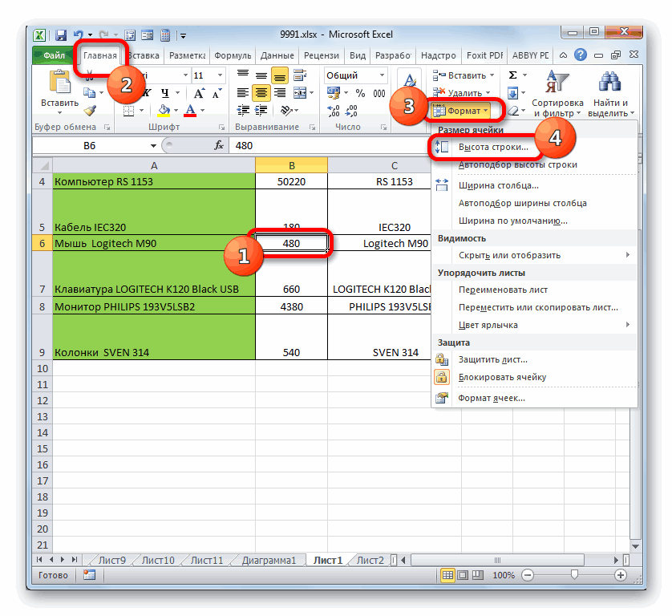Click the Undo icon in quick access toolbar
This screenshot has width=672, height=616.
coord(78,35)
